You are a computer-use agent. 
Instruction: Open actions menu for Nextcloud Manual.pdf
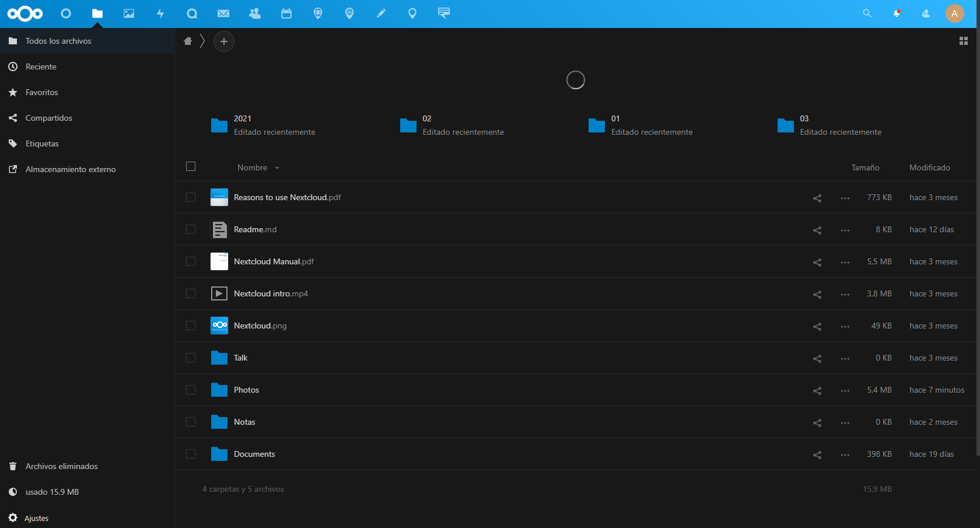(x=845, y=263)
